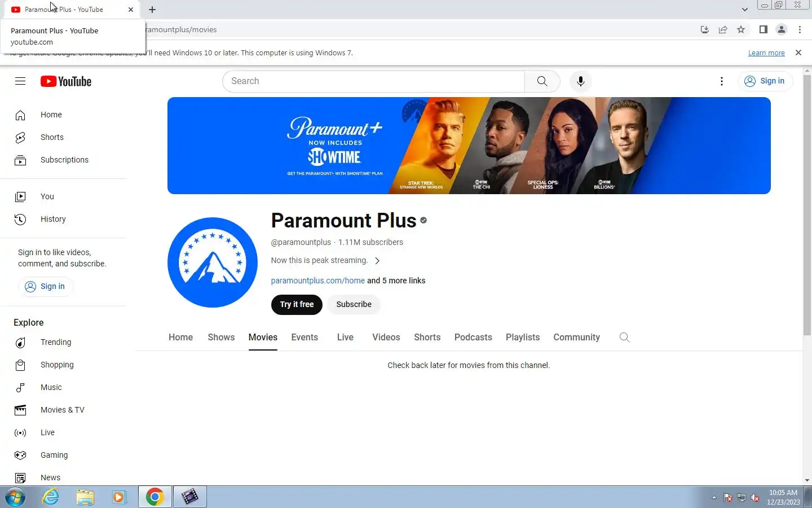Switch to the channel Live tab
Image resolution: width=812 pixels, height=508 pixels.
(x=345, y=337)
